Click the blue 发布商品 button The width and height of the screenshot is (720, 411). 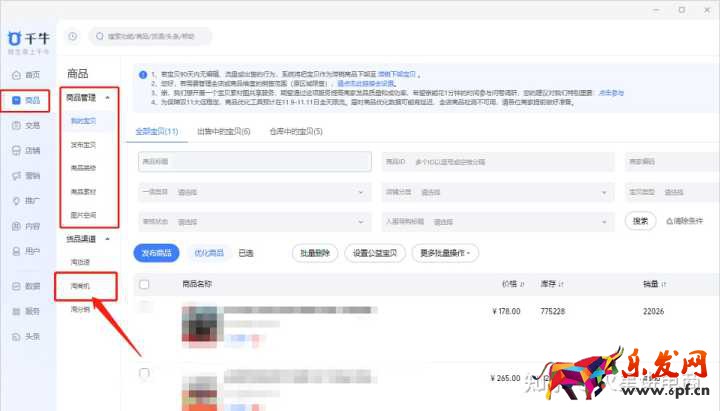[x=156, y=253]
